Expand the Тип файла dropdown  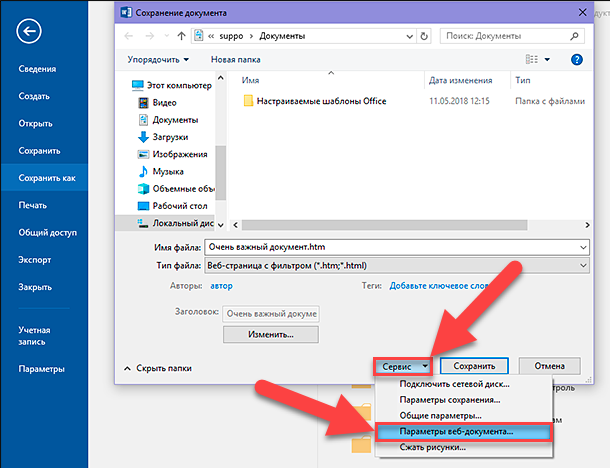[583, 266]
